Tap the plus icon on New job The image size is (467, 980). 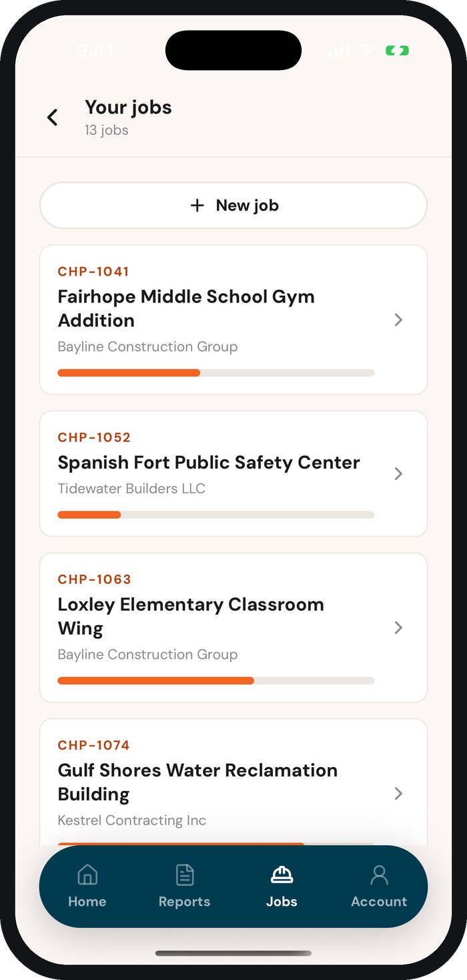pyautogui.click(x=197, y=206)
